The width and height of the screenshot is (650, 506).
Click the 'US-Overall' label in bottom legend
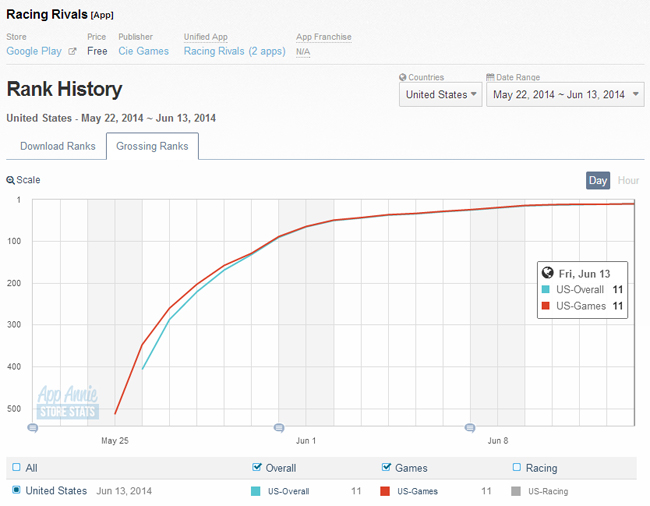pos(289,491)
